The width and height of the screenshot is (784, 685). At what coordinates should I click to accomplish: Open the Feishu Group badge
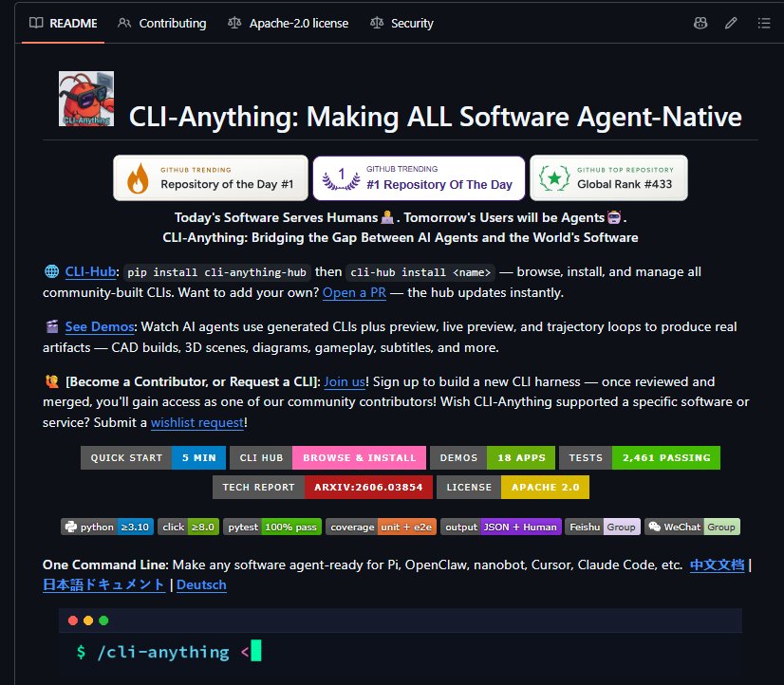click(603, 527)
